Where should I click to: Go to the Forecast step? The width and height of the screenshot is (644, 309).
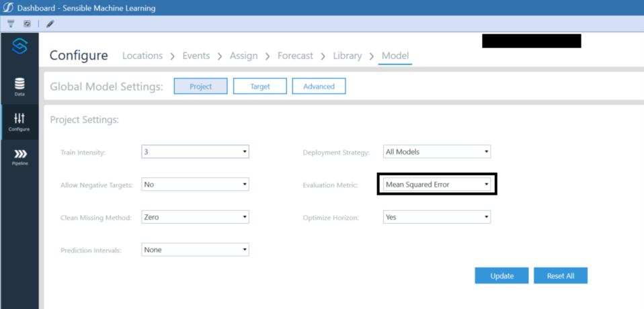click(295, 56)
